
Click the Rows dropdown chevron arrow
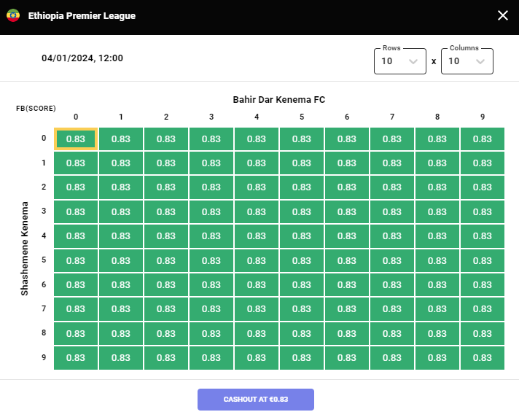coord(414,62)
